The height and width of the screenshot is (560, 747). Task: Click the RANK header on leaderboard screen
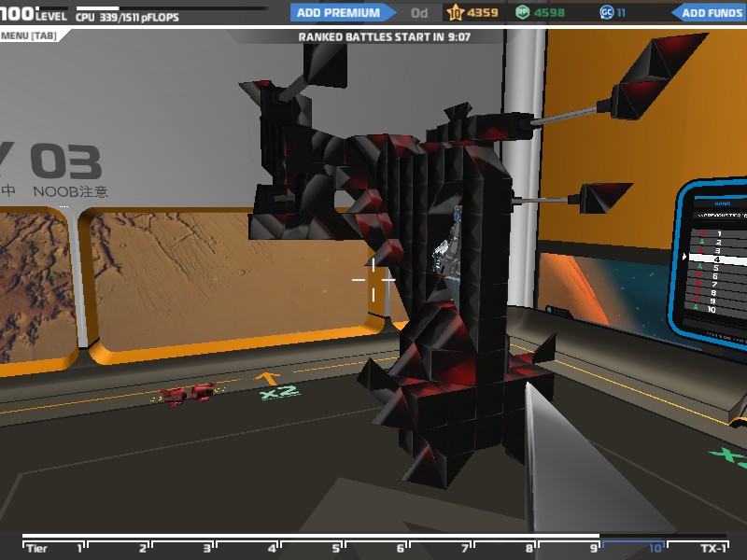pyautogui.click(x=723, y=203)
